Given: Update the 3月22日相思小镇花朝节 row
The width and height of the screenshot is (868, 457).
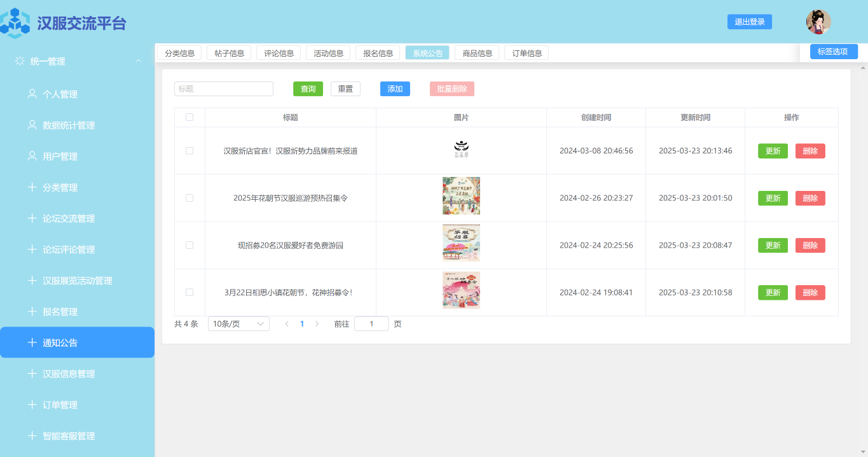Looking at the screenshot, I should point(773,292).
